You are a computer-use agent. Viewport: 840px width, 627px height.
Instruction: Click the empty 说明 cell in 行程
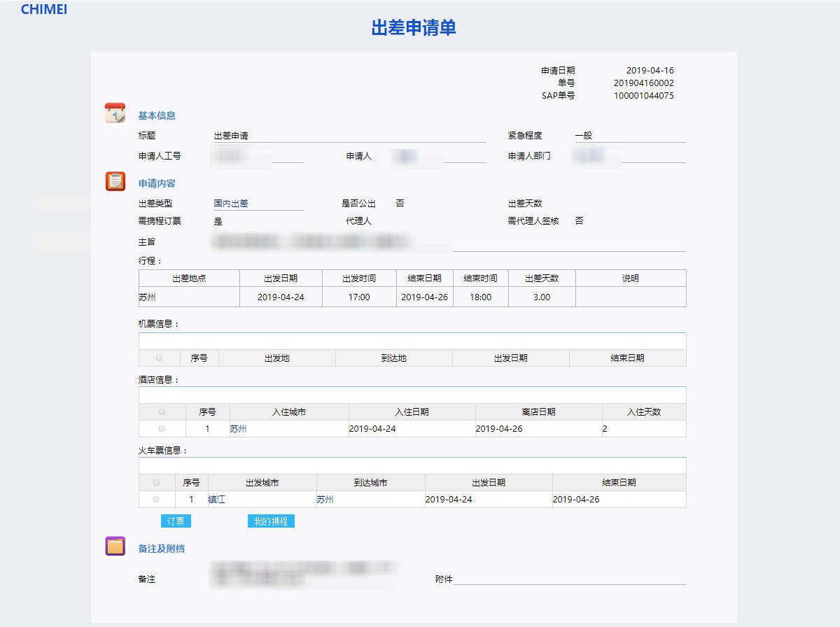631,297
